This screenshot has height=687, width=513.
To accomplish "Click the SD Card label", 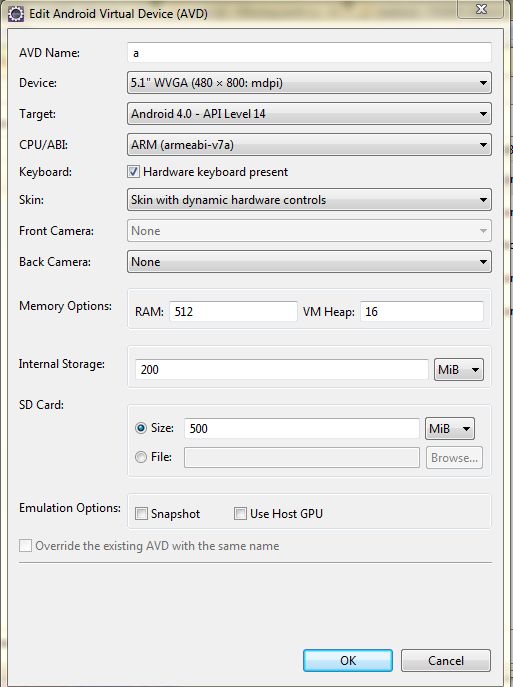I will coord(41,405).
